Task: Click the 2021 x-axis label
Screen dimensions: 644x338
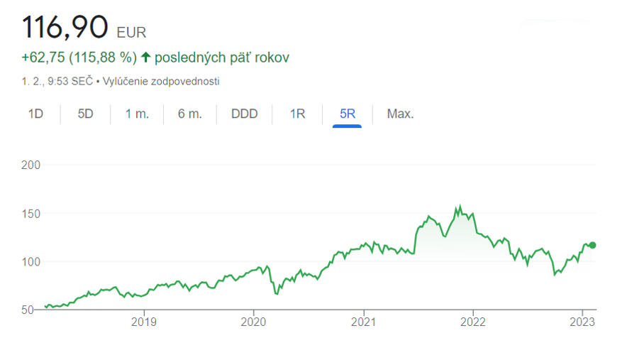Action: pos(363,322)
